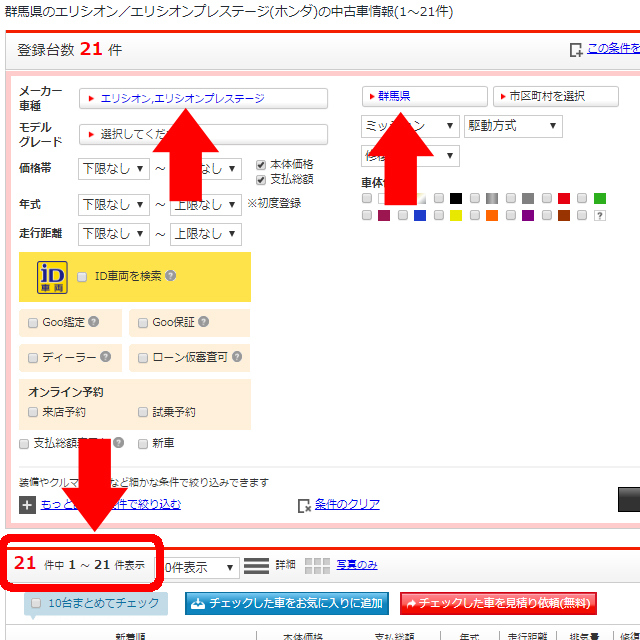This screenshot has height=640, width=640.
Task: Click the save-condition icon at top right
Action: click(576, 50)
